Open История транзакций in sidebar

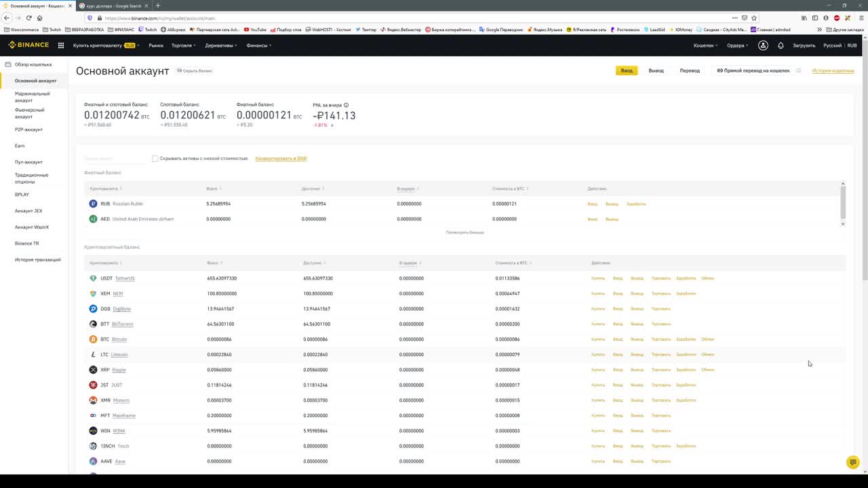click(38, 260)
